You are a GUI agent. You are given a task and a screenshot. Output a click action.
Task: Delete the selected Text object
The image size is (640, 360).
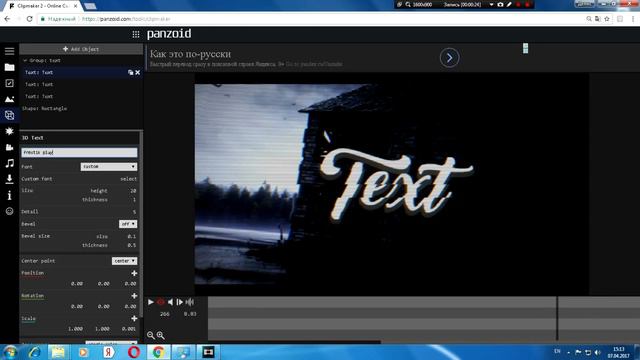coord(138,72)
